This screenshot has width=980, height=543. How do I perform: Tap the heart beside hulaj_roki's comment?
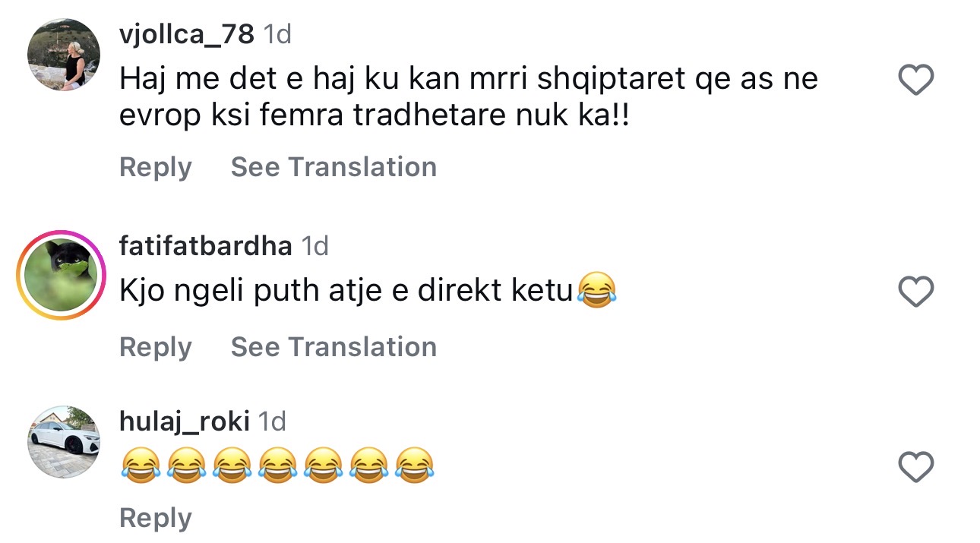[915, 466]
